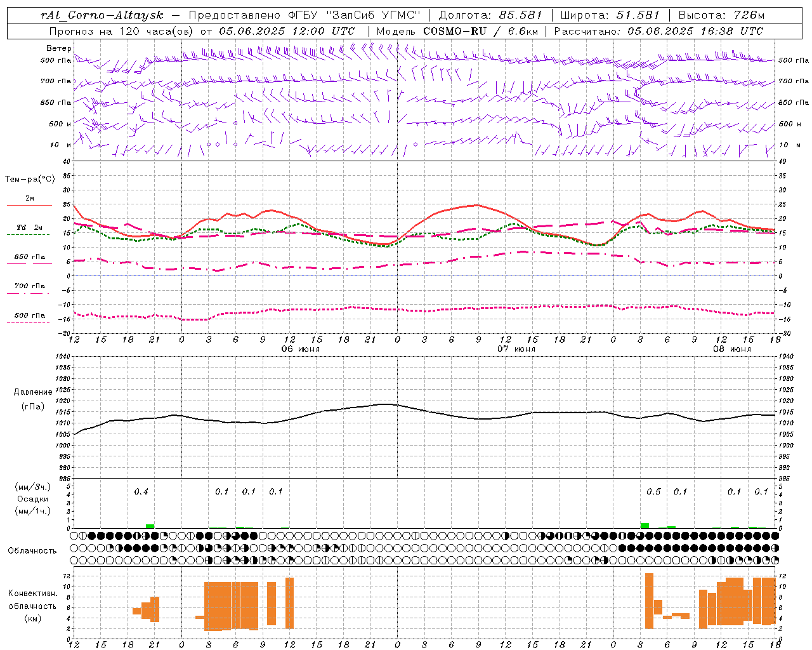Screen dimensions: 812x650
Task: Click the Облачность panel label
Action: click(32, 551)
